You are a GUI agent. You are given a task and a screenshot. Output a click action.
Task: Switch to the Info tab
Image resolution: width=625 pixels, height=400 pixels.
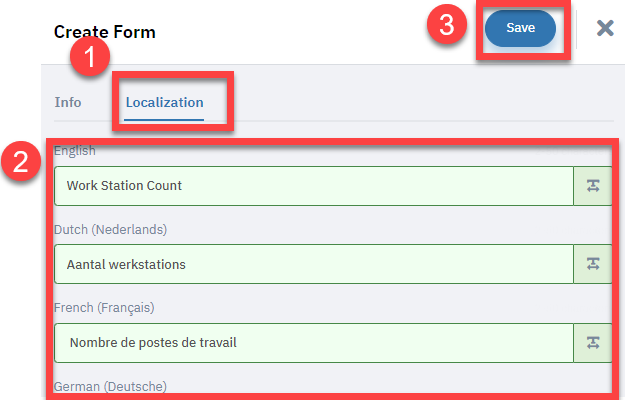coord(68,102)
